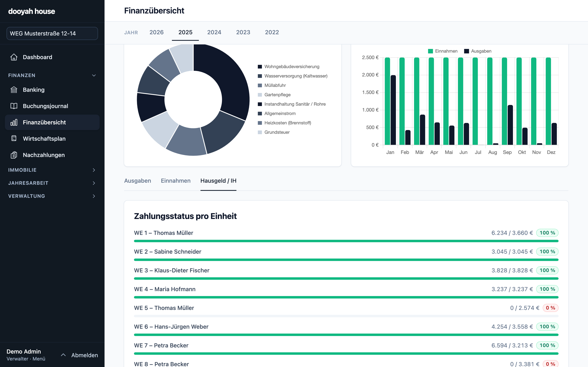
Task: Expand the VERWALTUNG section chevron
Action: pos(94,196)
